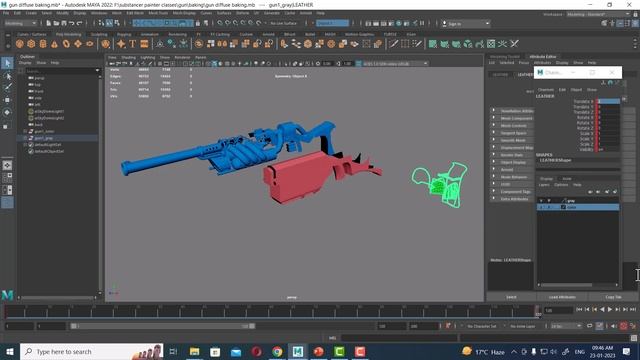Click the time range slider bar
The image size is (640, 360).
pyautogui.click(x=163, y=326)
